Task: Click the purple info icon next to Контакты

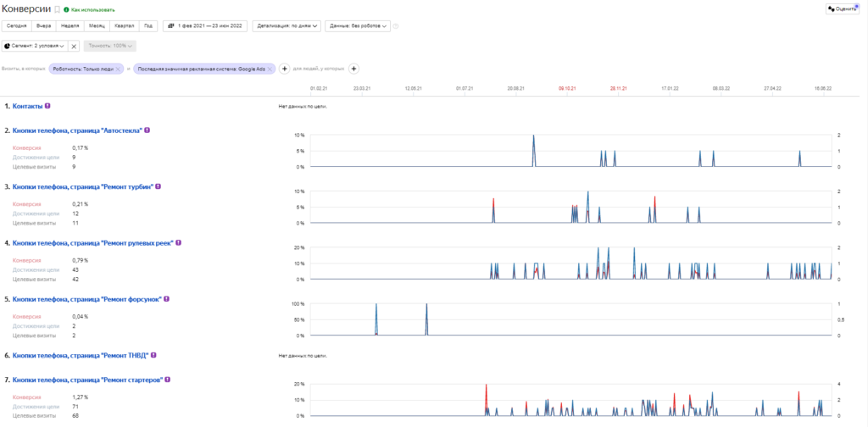Action: [47, 105]
